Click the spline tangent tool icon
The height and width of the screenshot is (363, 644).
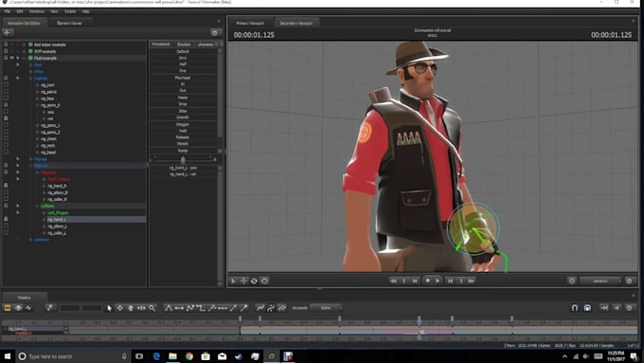point(169,307)
